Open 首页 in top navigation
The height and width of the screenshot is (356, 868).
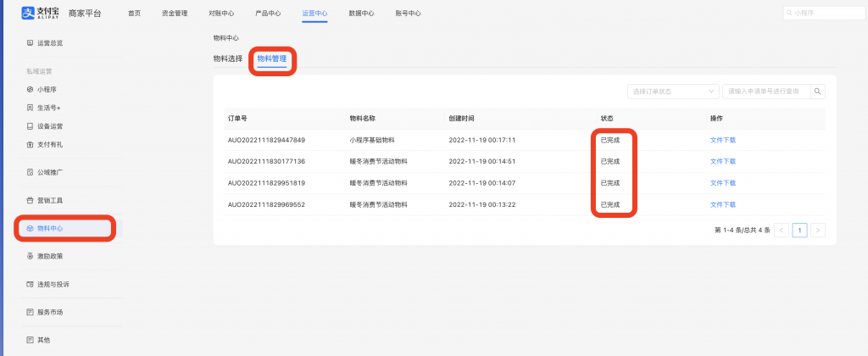pyautogui.click(x=134, y=14)
